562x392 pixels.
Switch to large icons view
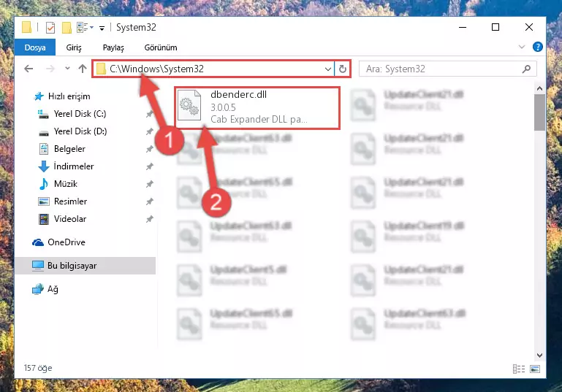point(535,369)
